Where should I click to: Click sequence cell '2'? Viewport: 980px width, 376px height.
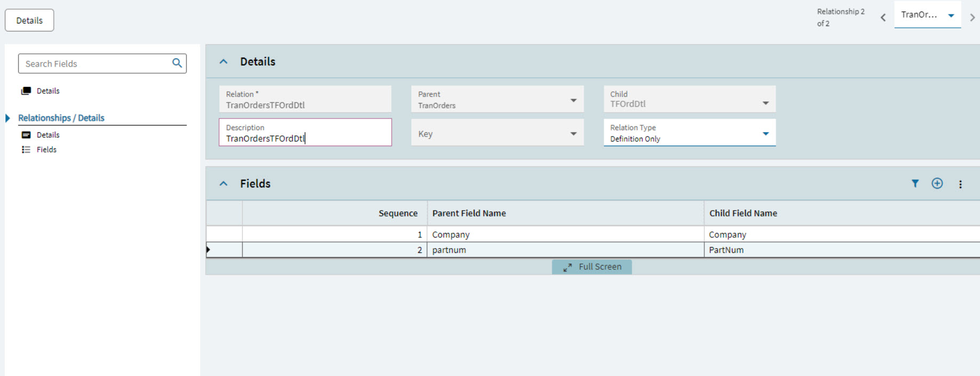point(335,250)
